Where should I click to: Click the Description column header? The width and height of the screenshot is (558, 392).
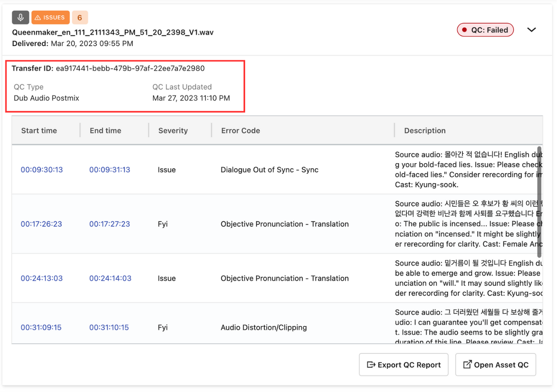pos(425,130)
